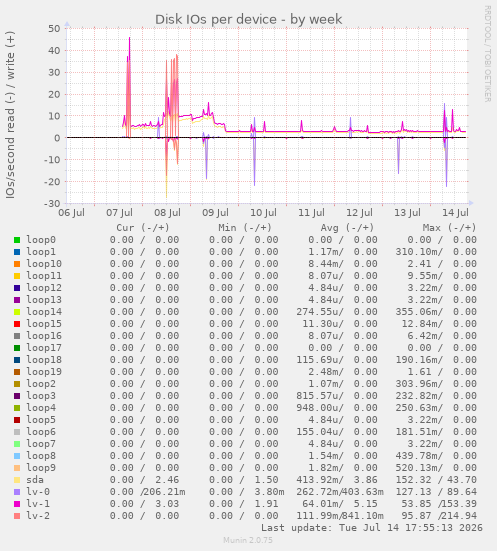497x551 pixels.
Task: Click the 'loop0' legend label
Action: 41,240
